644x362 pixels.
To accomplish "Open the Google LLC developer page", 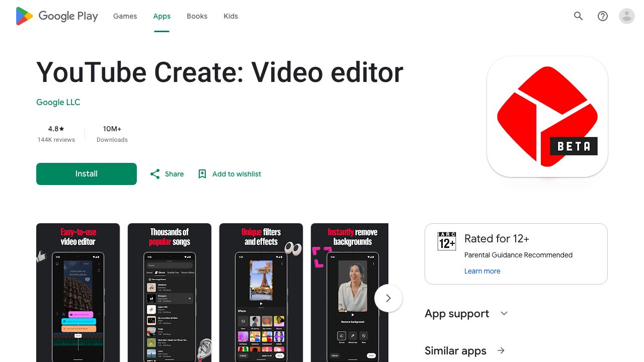I will 58,102.
